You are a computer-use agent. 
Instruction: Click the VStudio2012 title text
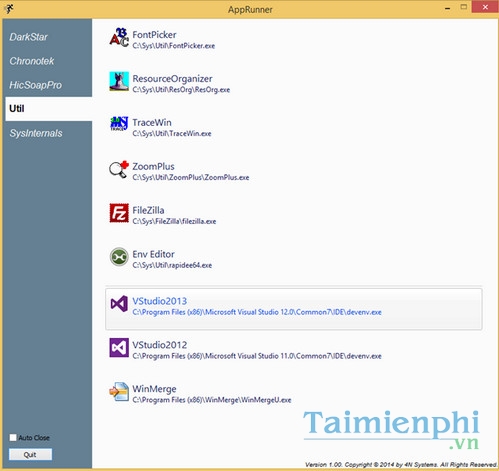160,345
